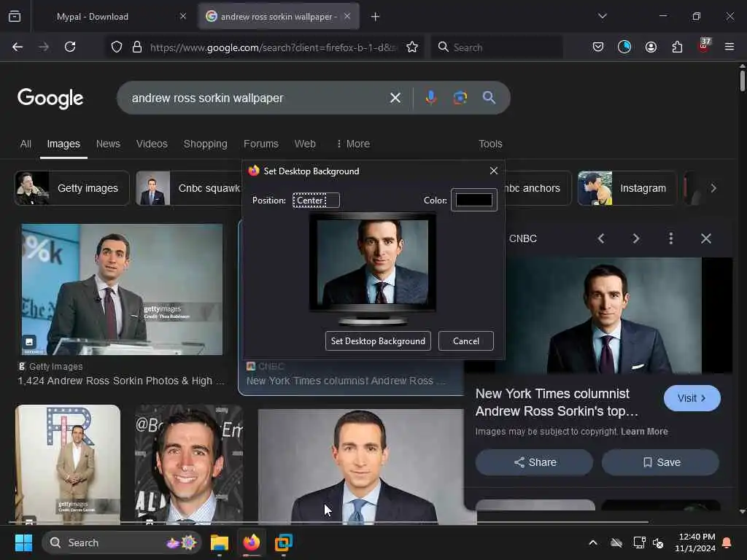Open the Windows Start menu
Screen dimensions: 747x560
pyautogui.click(x=23, y=542)
